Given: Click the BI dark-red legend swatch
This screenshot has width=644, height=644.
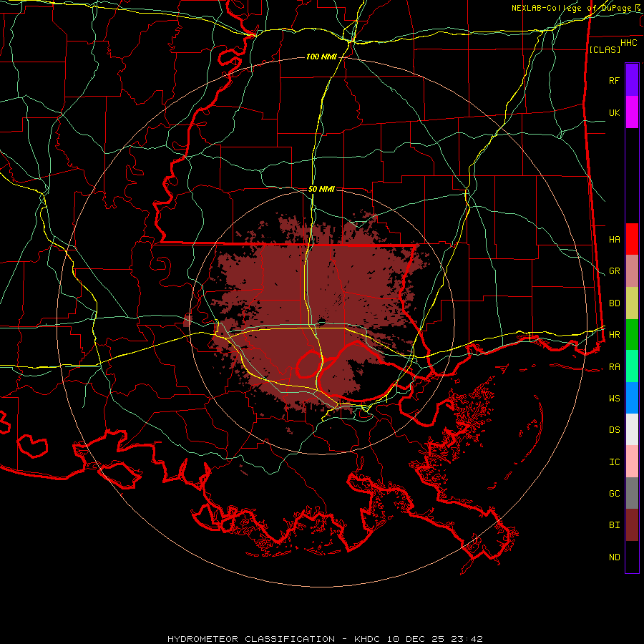Looking at the screenshot, I should tap(632, 525).
